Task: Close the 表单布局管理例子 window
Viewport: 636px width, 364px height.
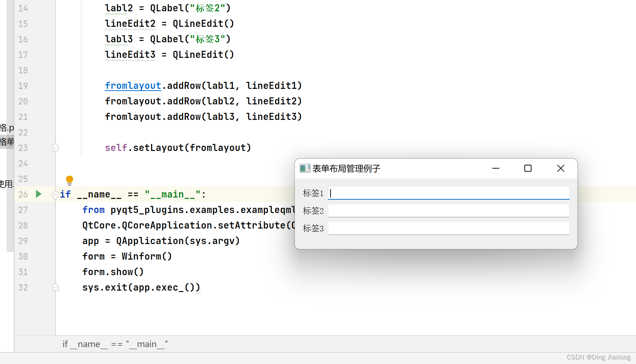Action: point(561,168)
